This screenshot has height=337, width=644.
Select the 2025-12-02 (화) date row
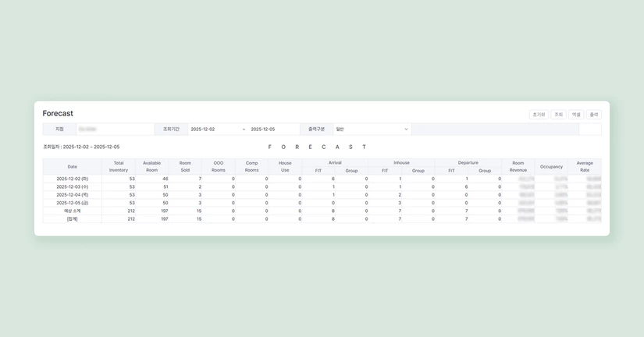(x=322, y=179)
